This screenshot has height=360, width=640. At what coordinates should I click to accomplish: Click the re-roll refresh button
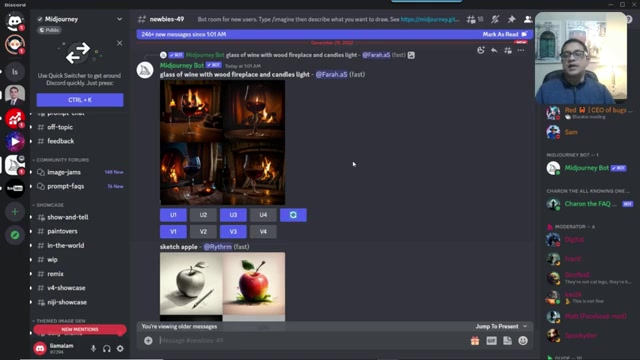click(293, 215)
